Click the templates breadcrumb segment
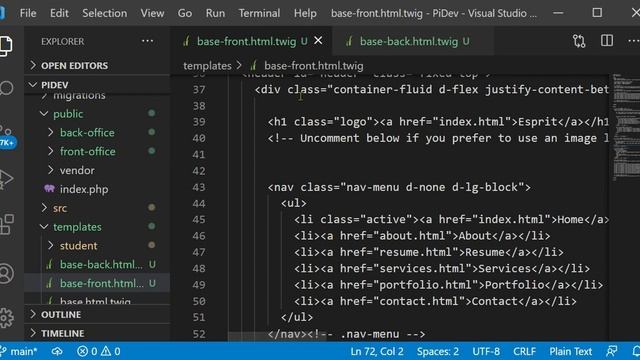This screenshot has height=360, width=640. point(207,66)
